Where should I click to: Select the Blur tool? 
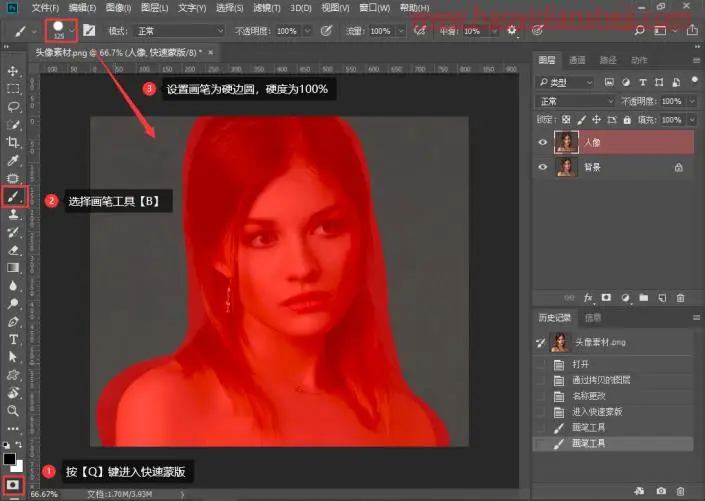tap(13, 286)
